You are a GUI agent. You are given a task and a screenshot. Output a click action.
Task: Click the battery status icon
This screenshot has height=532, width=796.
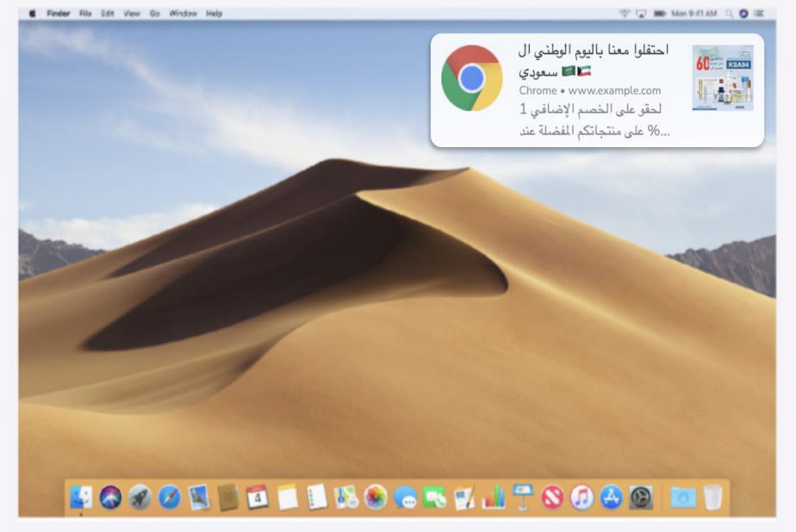[x=659, y=13]
